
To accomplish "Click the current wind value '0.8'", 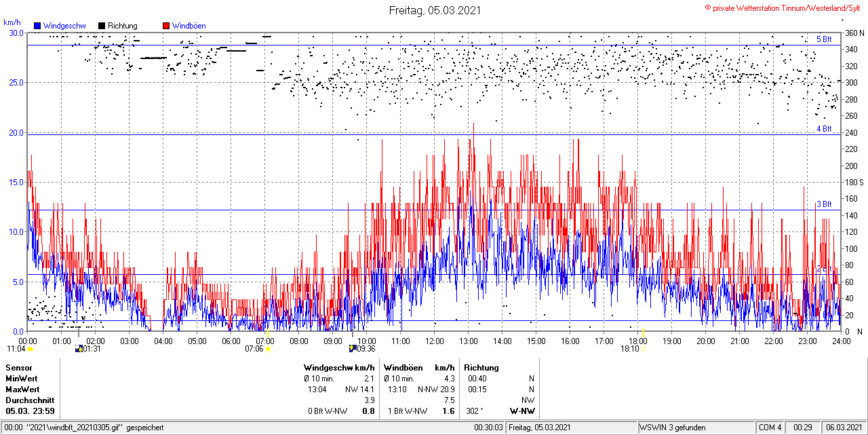I will (x=369, y=411).
